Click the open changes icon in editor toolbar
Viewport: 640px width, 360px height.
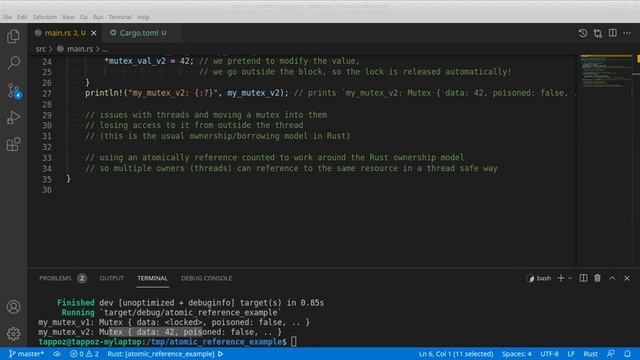tap(598, 33)
